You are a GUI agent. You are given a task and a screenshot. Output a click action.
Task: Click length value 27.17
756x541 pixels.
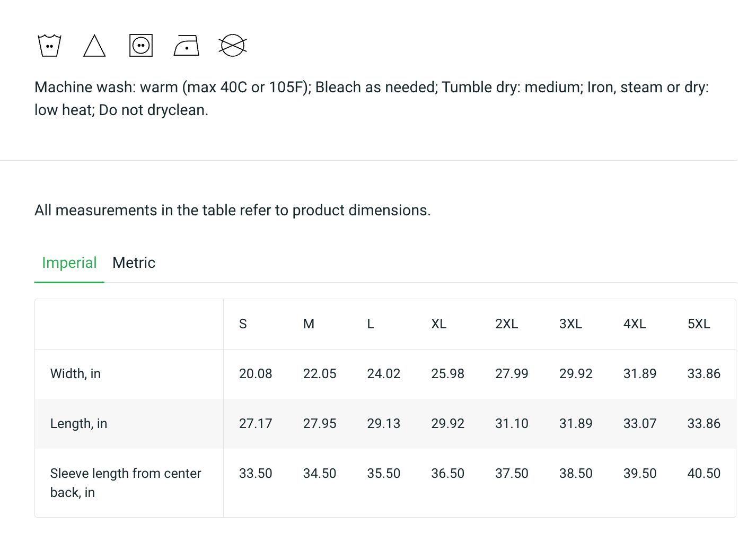click(x=256, y=424)
